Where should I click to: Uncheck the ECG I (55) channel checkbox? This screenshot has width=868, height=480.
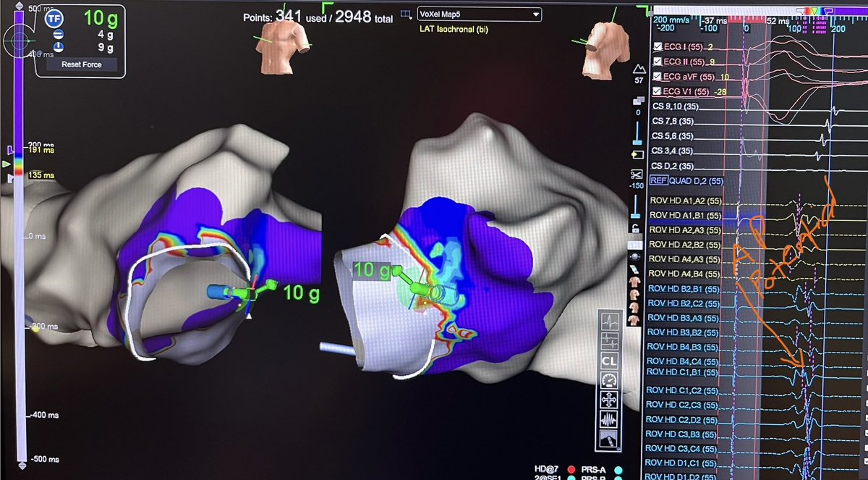(658, 46)
